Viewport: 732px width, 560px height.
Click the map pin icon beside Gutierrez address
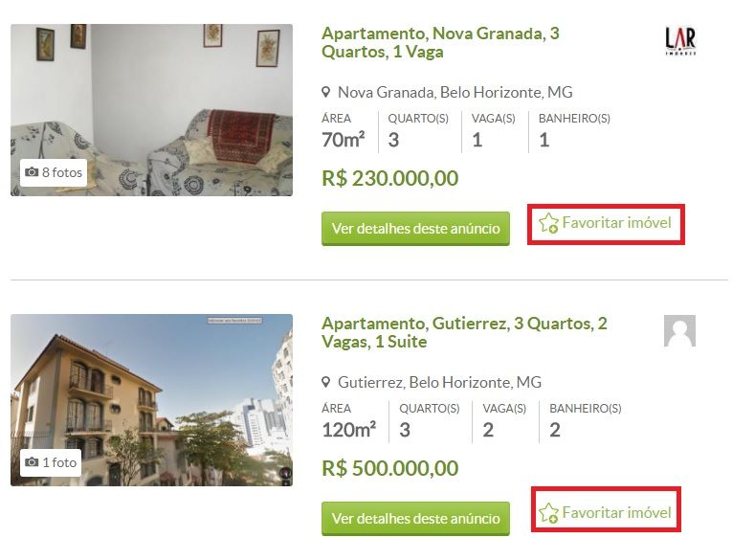coord(326,383)
